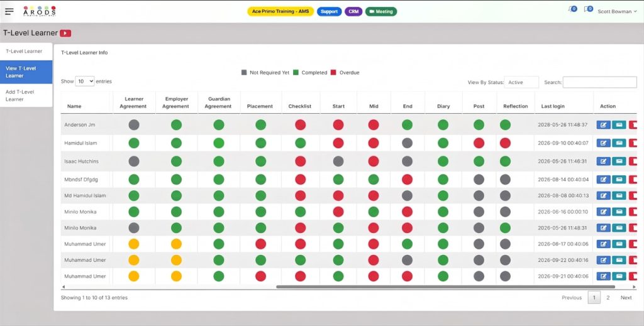Click the ARODS logo

click(x=40, y=11)
